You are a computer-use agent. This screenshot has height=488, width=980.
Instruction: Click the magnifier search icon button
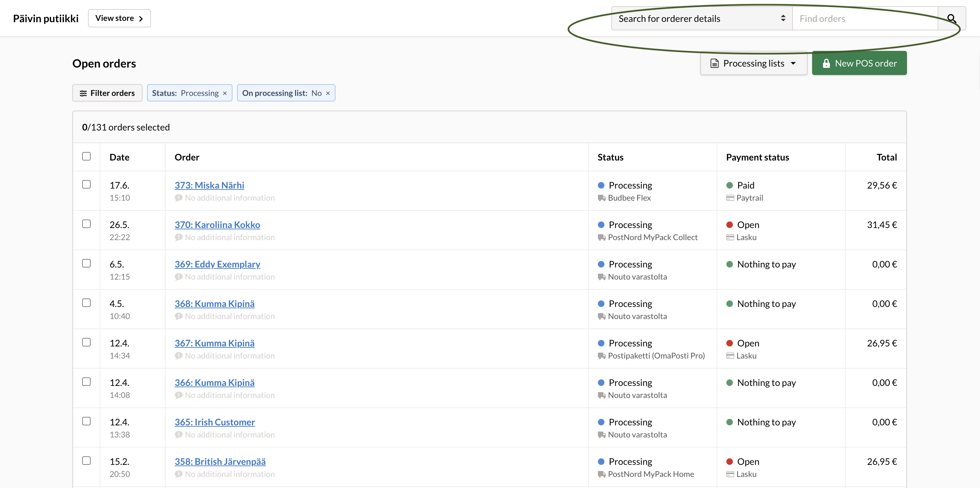point(951,18)
